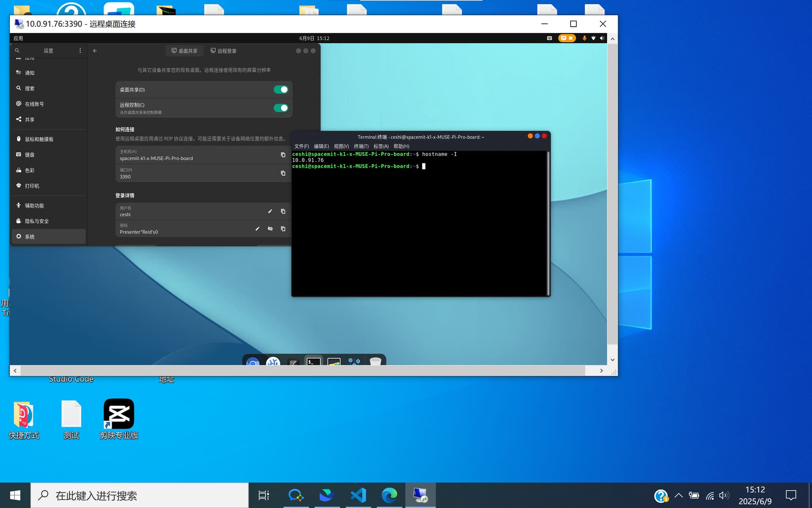Select 系统 in settings sidebar

coord(49,237)
